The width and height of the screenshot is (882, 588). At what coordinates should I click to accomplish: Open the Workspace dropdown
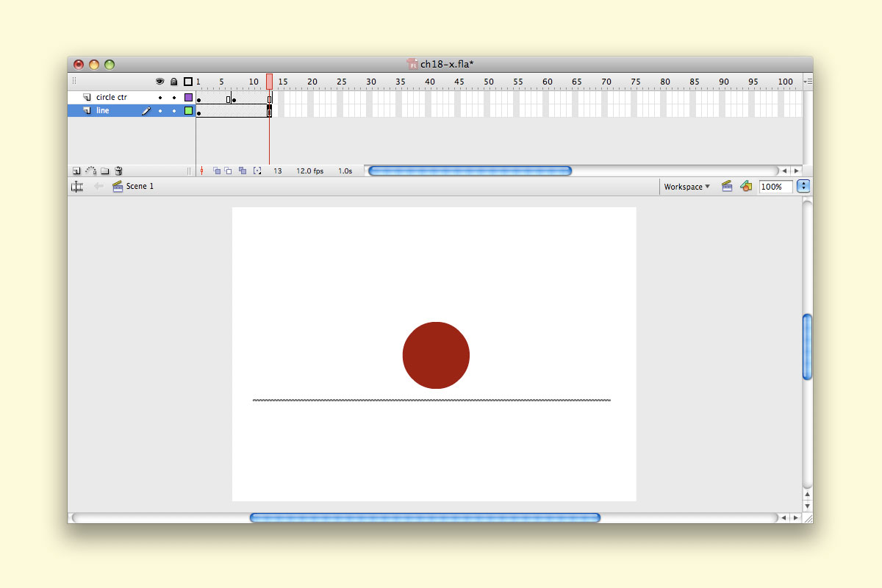[685, 187]
